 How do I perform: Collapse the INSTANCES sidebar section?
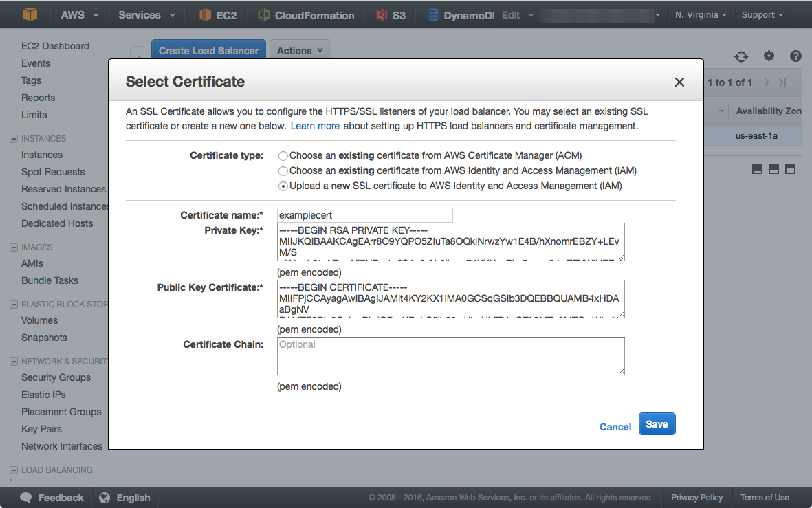click(x=14, y=139)
